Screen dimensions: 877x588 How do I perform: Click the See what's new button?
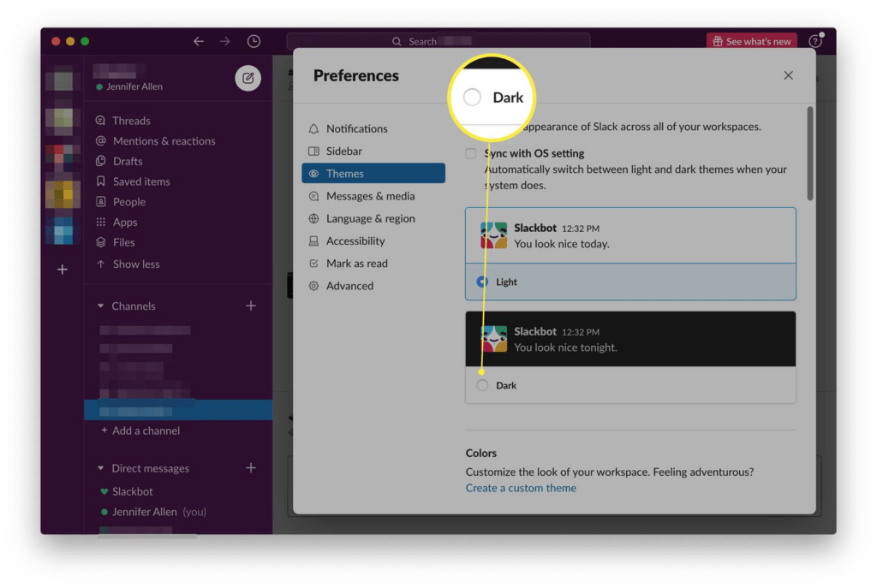click(752, 41)
